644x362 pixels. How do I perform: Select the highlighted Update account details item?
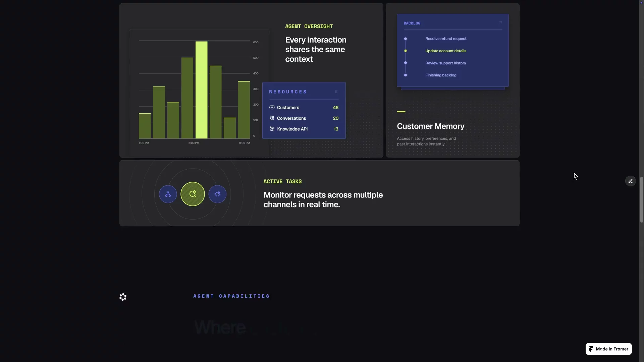coord(446,51)
